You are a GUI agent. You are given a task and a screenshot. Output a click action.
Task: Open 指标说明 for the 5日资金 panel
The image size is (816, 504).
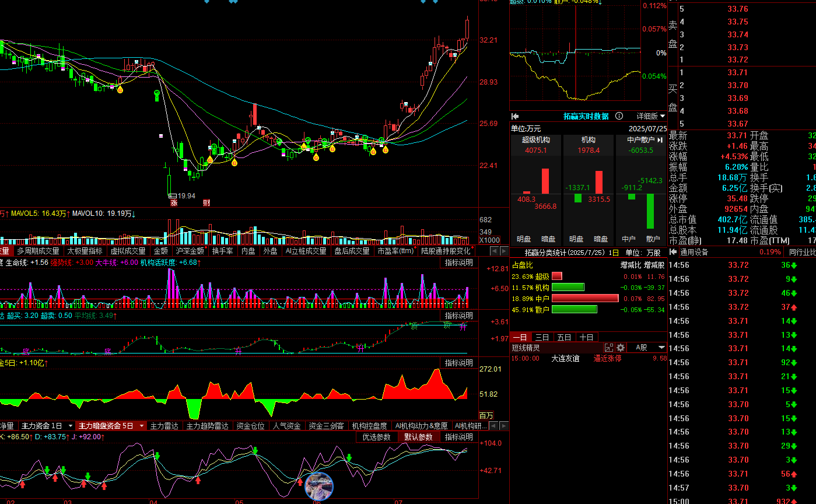coord(459,363)
